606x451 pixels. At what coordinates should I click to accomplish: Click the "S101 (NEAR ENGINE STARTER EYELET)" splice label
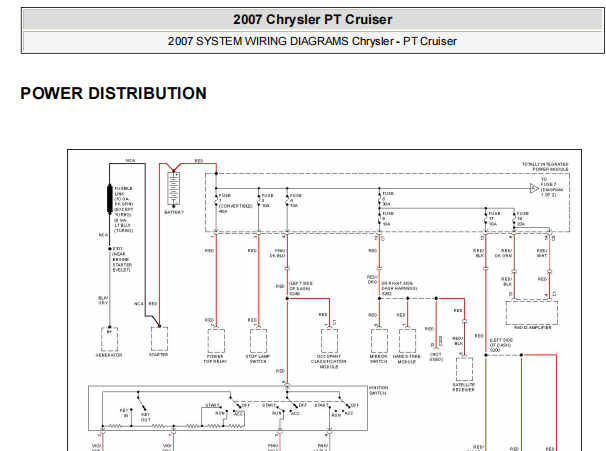122,259
